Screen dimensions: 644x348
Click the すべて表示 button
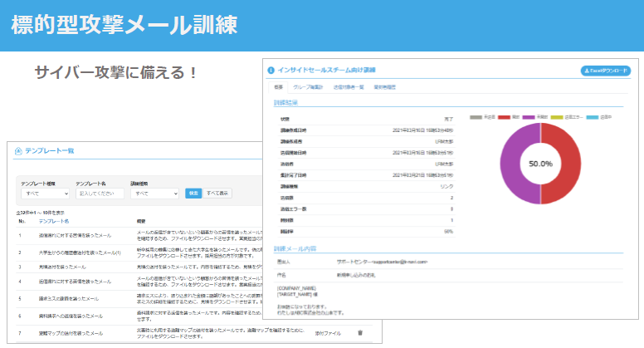(x=218, y=194)
